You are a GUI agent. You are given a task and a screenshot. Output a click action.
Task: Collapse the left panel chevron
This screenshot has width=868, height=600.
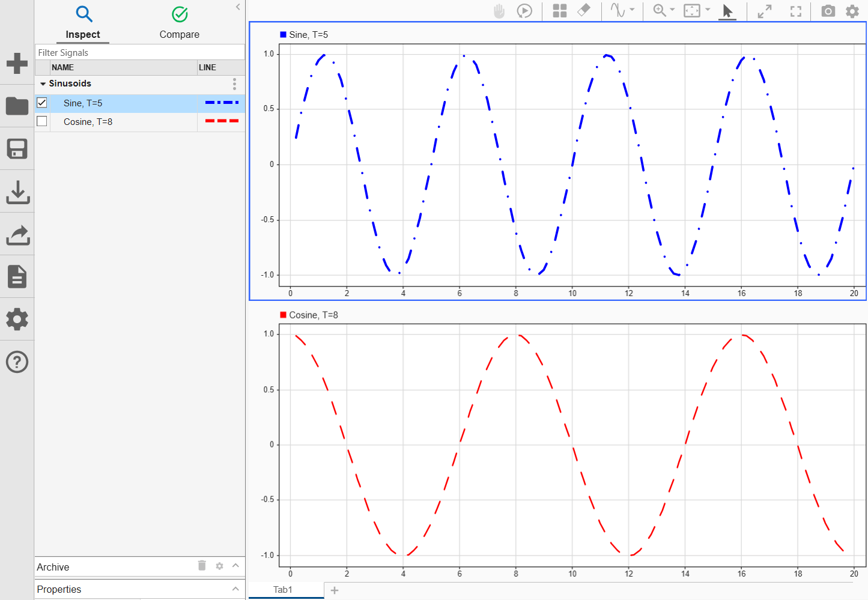tap(238, 7)
